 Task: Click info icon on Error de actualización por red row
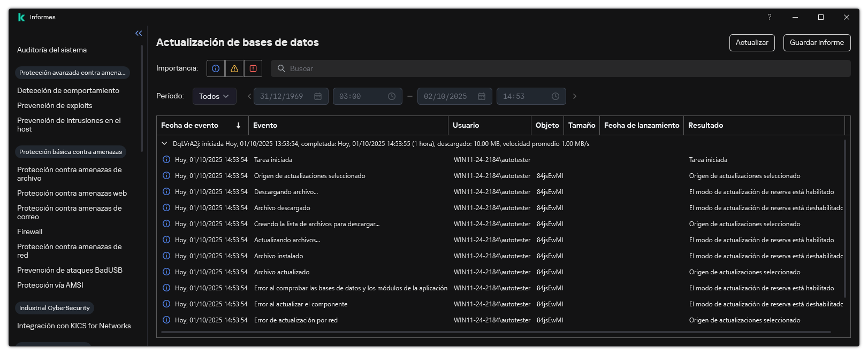(x=166, y=320)
